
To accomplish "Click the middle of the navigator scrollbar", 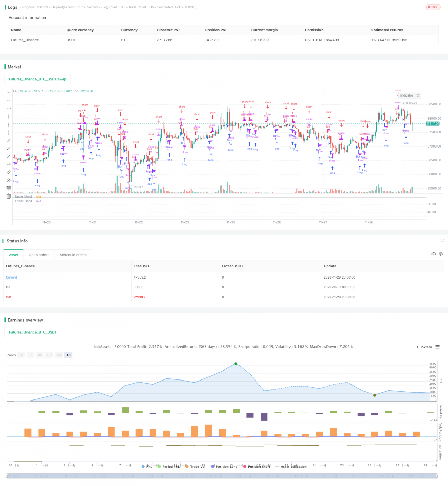I will pos(222,476).
